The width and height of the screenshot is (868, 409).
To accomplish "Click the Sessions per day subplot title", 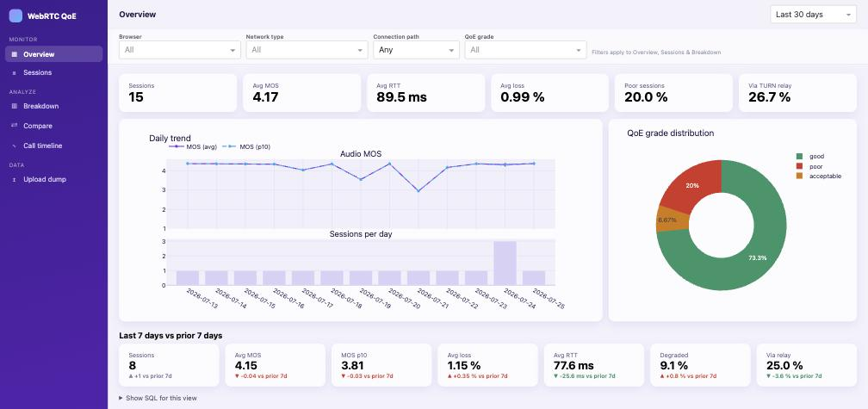I will [x=361, y=234].
